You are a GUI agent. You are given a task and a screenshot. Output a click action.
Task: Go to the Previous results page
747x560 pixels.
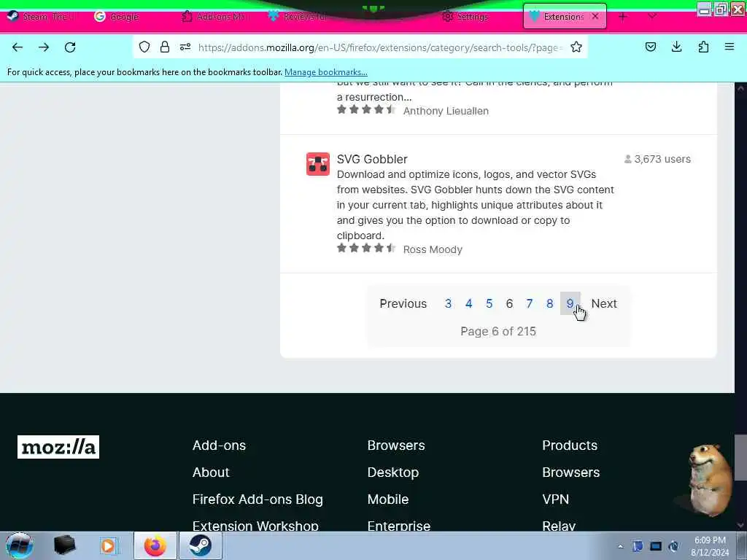tap(403, 304)
